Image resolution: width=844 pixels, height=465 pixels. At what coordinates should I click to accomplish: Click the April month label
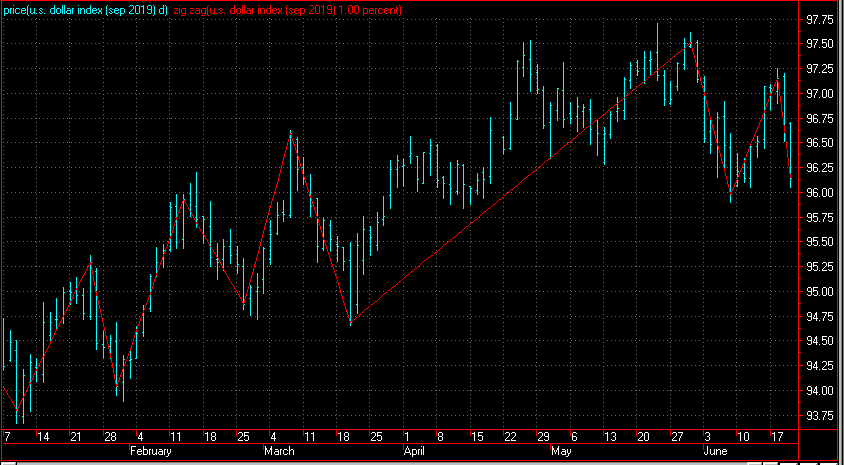(416, 451)
